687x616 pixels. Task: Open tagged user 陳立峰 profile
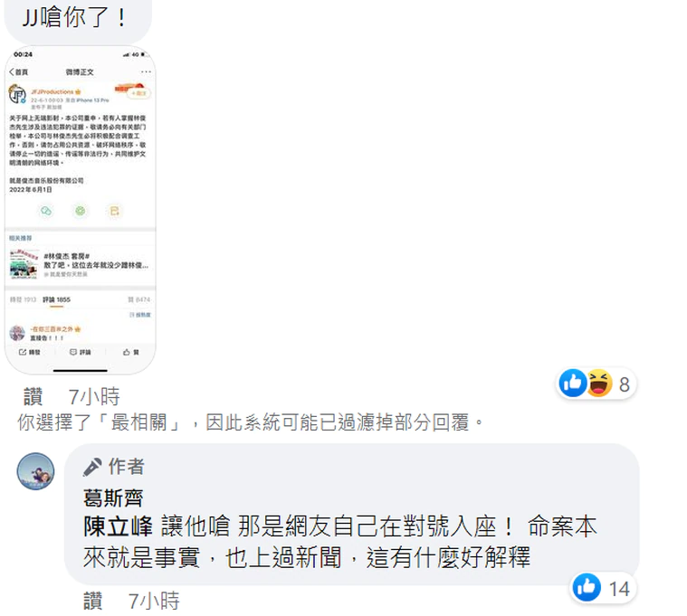(x=118, y=526)
